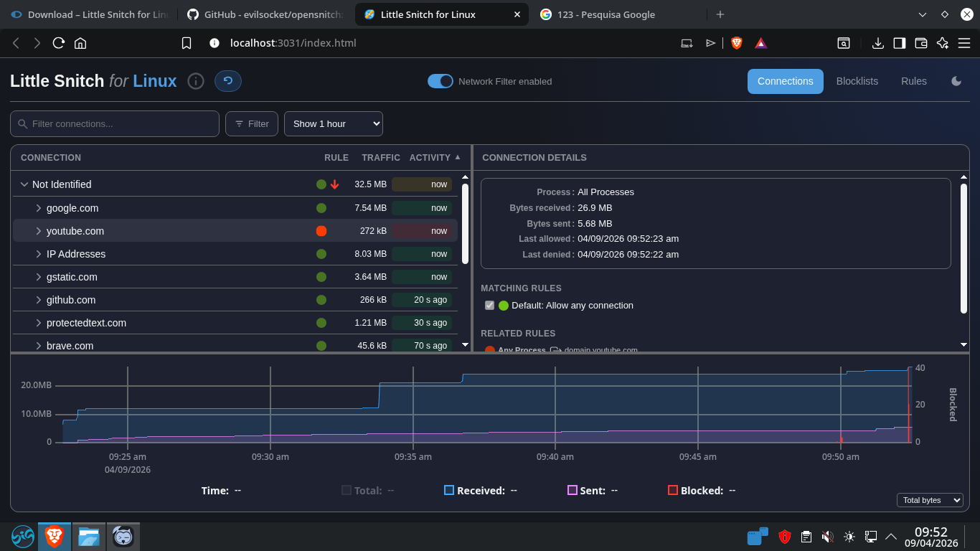980x551 pixels.
Task: Click the Brave Shields lion icon in address bar
Action: [736, 43]
